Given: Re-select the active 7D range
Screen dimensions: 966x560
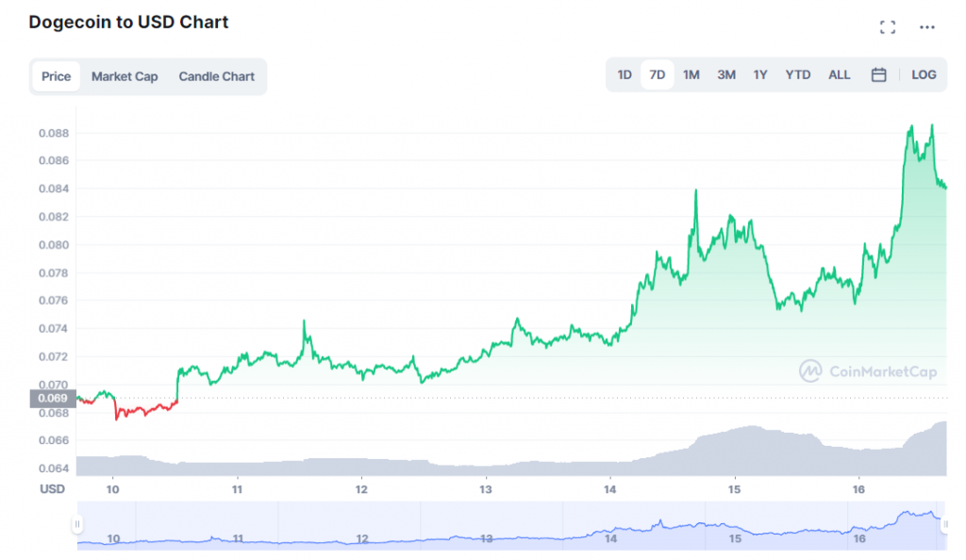Looking at the screenshot, I should (658, 74).
